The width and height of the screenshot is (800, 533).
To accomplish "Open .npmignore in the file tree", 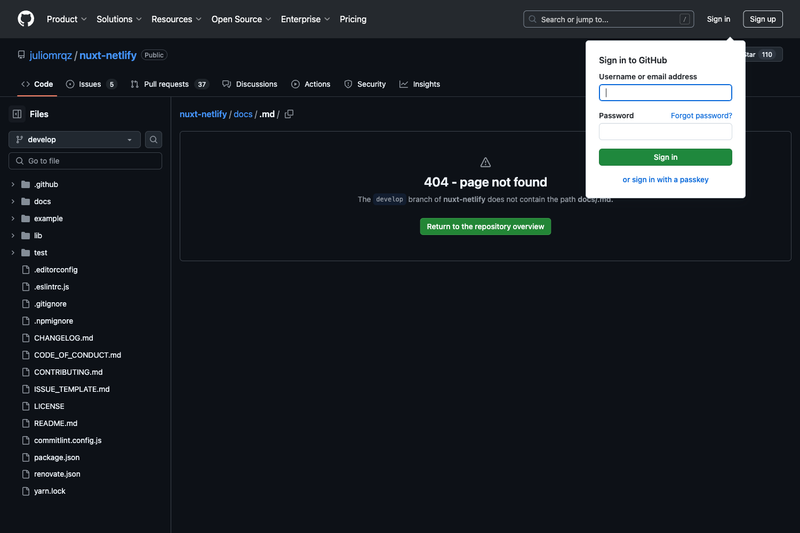I will pyautogui.click(x=53, y=321).
